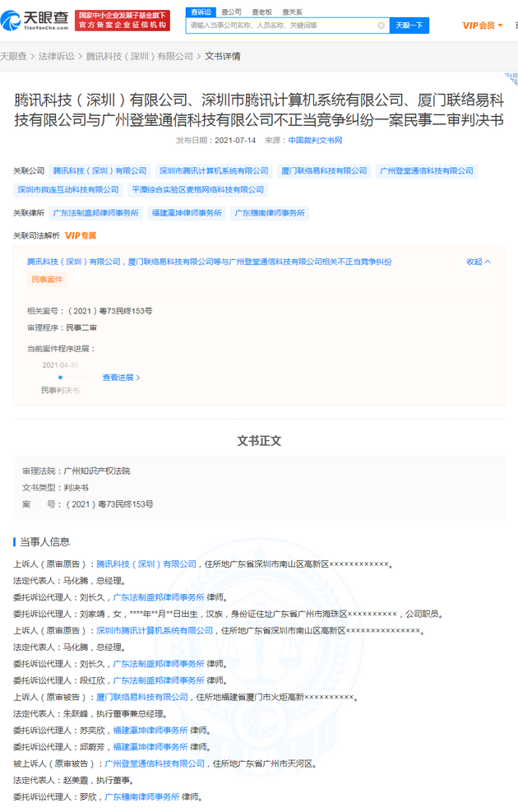Viewport: 518px width, 812px height.
Task: Open 法律诉讼 breadcrumb
Action: 57,56
